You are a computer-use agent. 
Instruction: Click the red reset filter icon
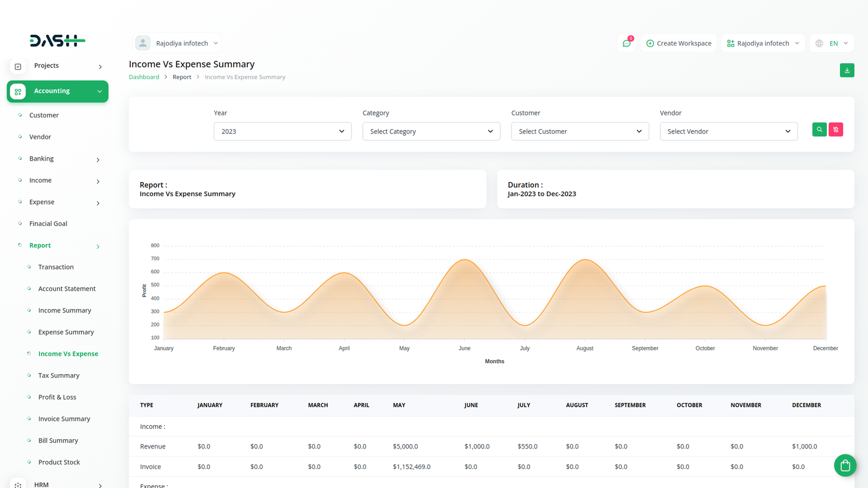(x=835, y=130)
